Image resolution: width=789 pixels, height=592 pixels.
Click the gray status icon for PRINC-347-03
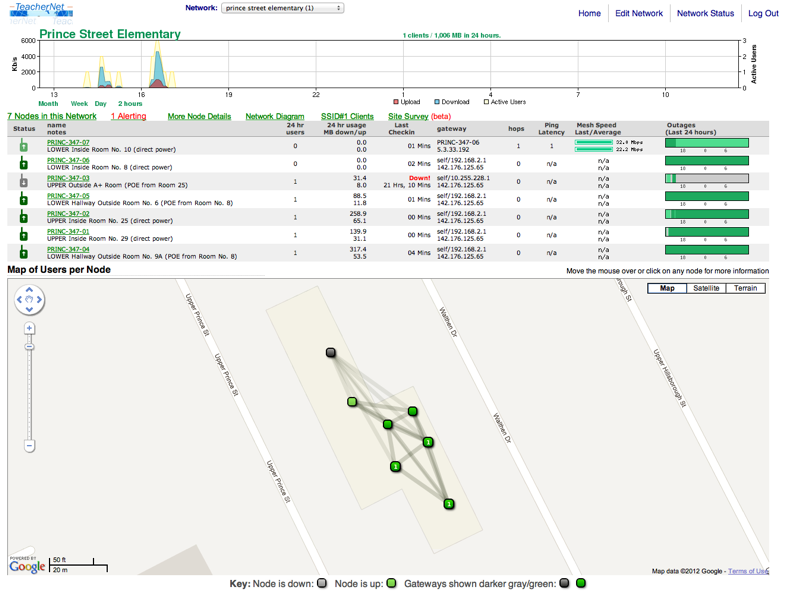coord(23,181)
